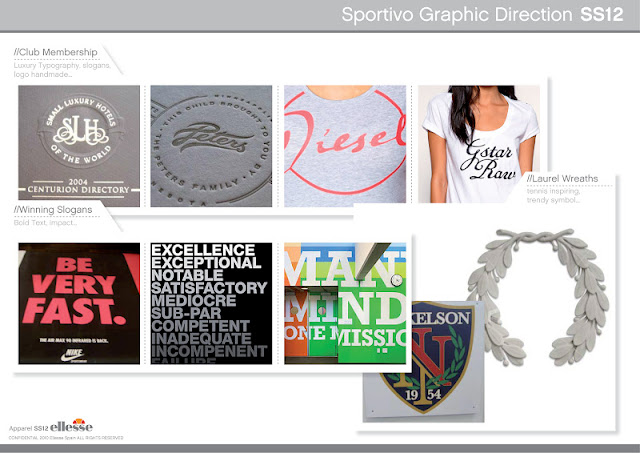Click the //Laurel Wreaths heading
Image resolution: width=640 pixels, height=453 pixels.
[x=562, y=179]
